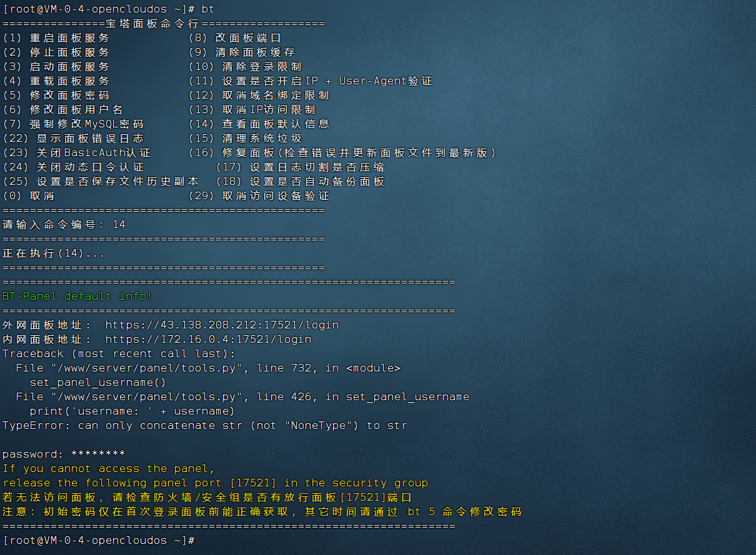
Task: Click the entered command number 14
Action: [x=119, y=225]
